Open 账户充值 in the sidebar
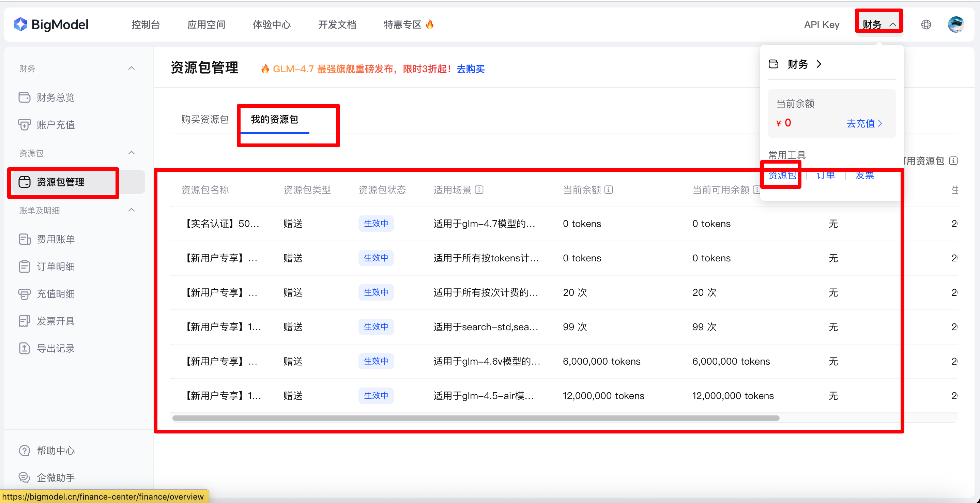This screenshot has width=980, height=503. point(55,125)
